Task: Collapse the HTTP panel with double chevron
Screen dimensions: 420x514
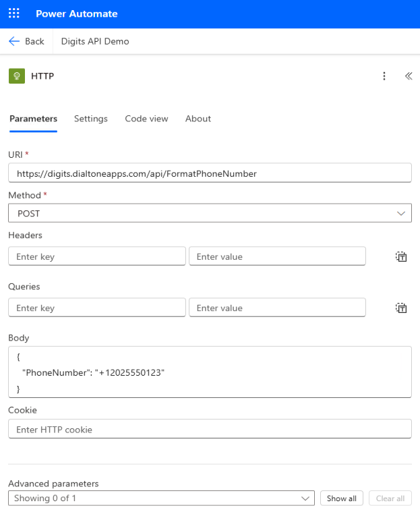Action: (409, 76)
